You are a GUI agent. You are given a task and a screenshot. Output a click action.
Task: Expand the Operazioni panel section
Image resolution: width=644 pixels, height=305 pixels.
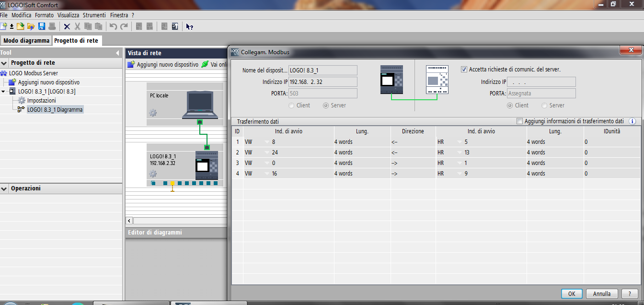click(x=4, y=188)
